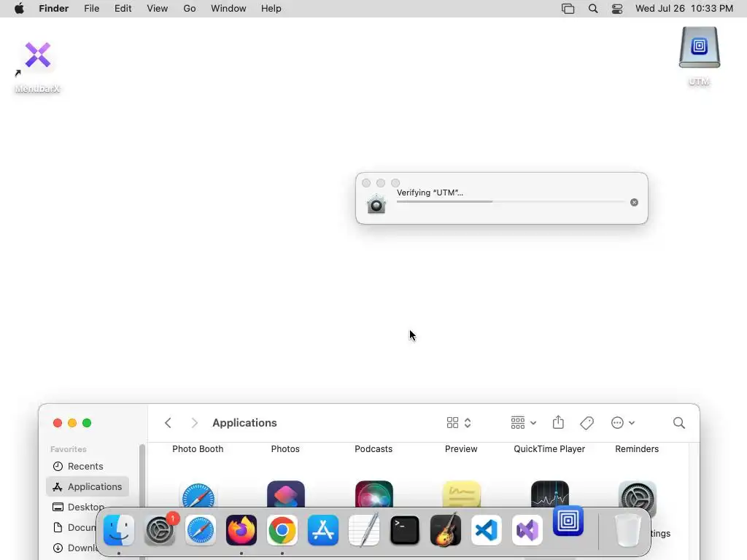Open App Store from the Dock
Image resolution: width=747 pixels, height=560 pixels.
point(323,530)
